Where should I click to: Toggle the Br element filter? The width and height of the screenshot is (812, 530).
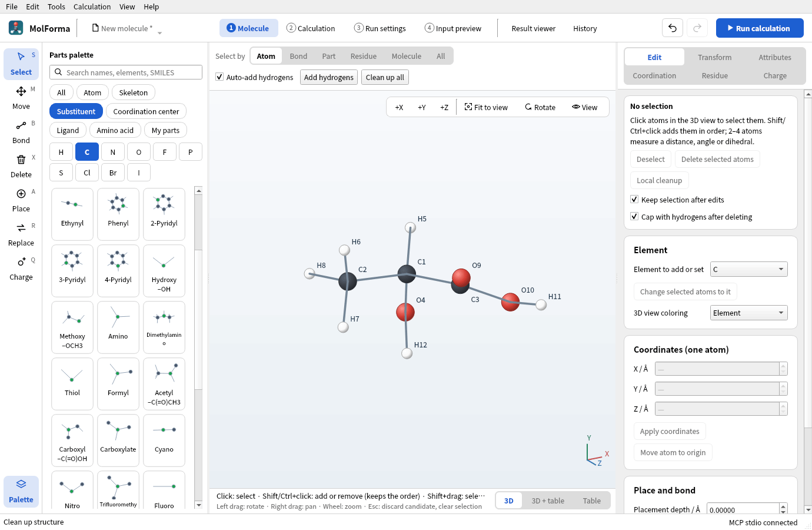pos(113,173)
